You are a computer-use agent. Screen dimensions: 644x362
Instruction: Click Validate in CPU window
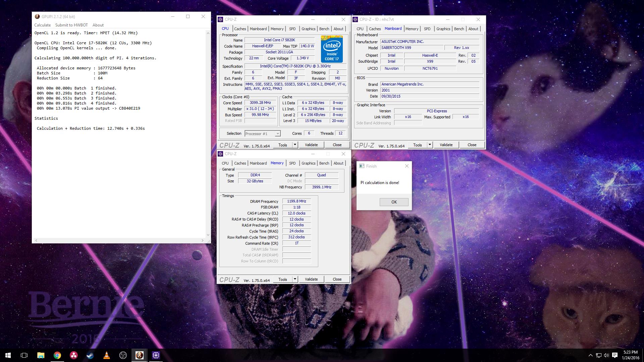(311, 145)
